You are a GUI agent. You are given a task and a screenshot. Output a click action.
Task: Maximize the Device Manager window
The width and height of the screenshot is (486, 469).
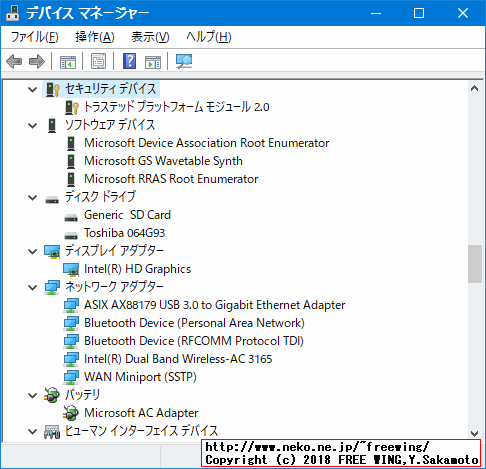(419, 13)
